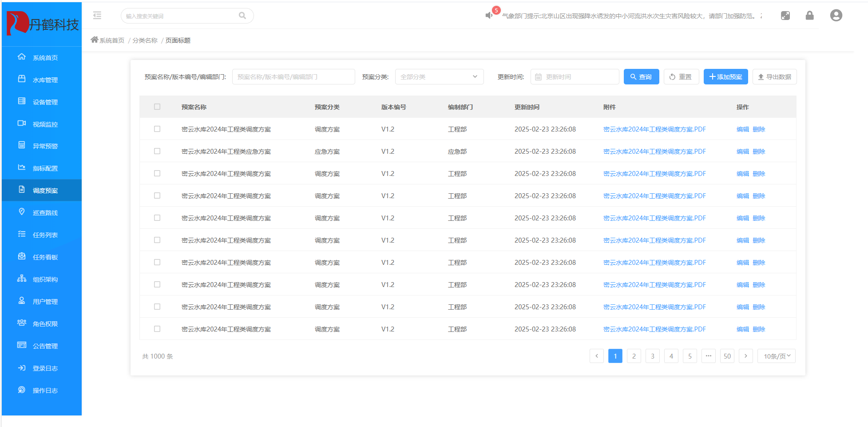Click the lock screen icon
The image size is (868, 427).
pos(810,16)
